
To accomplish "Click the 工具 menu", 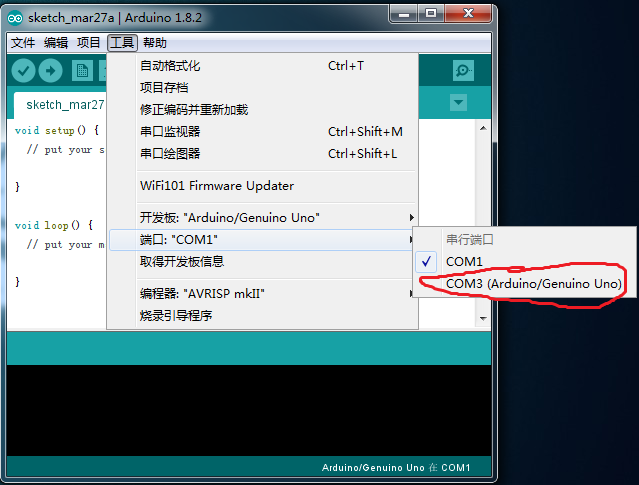I will 122,43.
